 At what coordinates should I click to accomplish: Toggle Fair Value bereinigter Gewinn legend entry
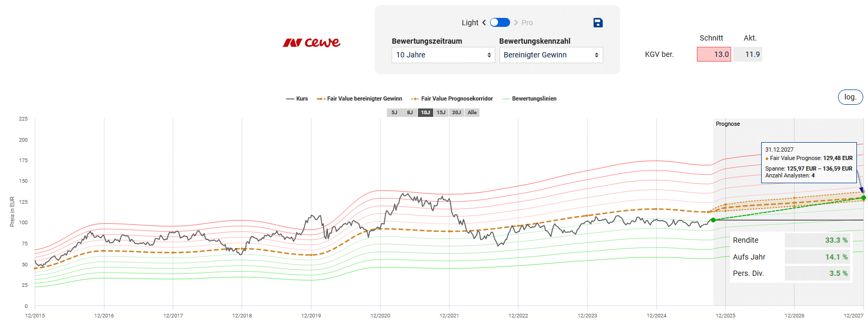pos(360,99)
